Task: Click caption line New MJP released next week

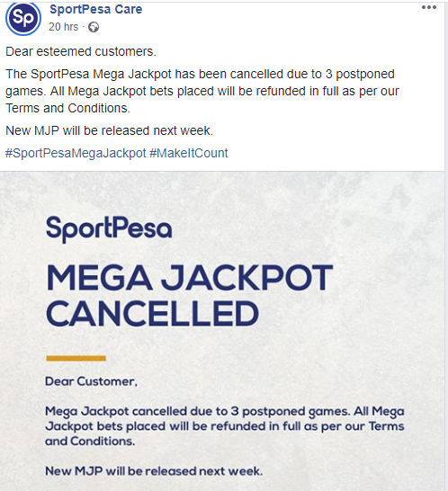Action: (x=109, y=130)
